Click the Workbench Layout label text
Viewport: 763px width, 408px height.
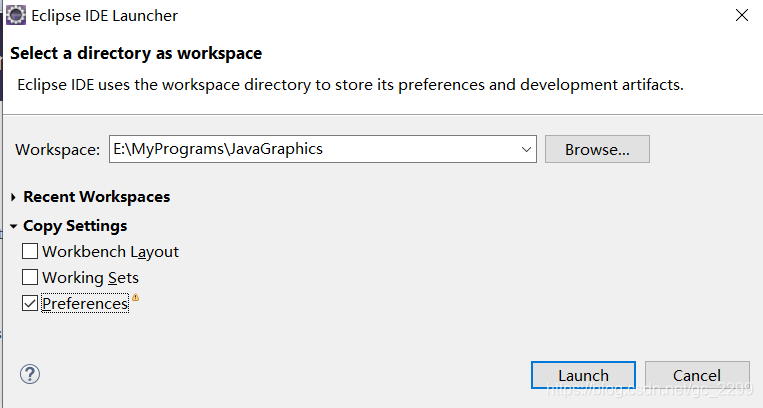[x=110, y=252]
